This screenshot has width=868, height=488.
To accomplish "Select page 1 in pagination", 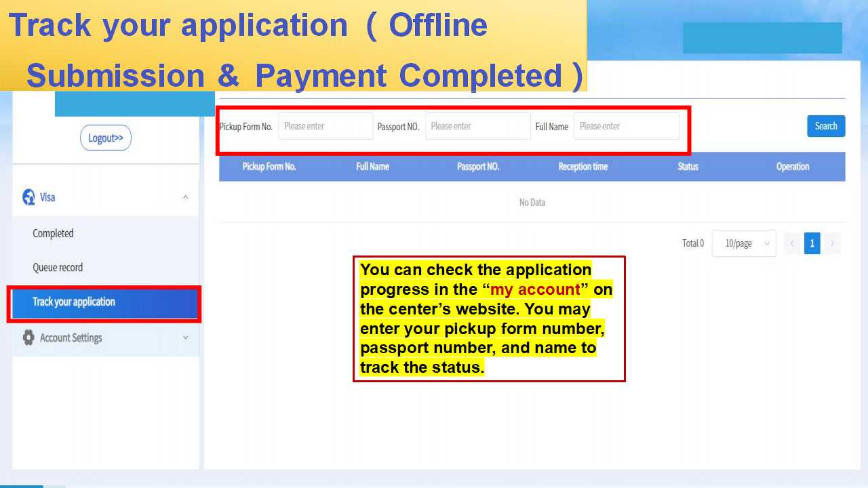I will pos(812,243).
